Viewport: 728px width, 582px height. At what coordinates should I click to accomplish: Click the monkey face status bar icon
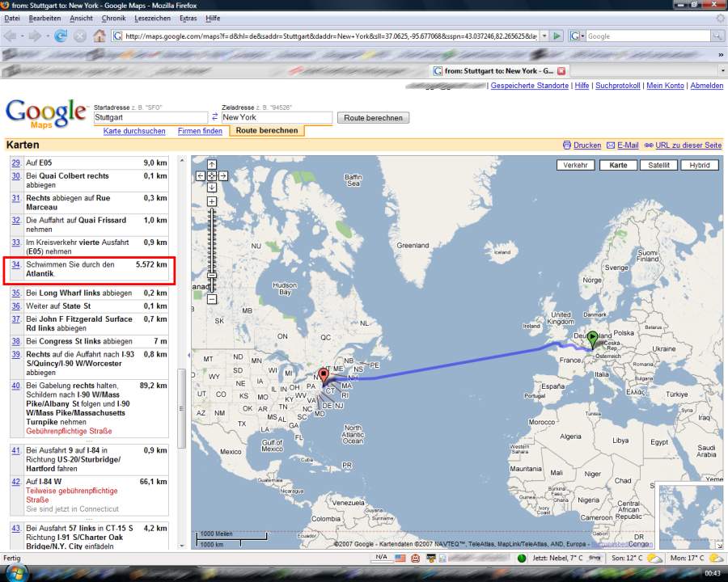coord(416,559)
